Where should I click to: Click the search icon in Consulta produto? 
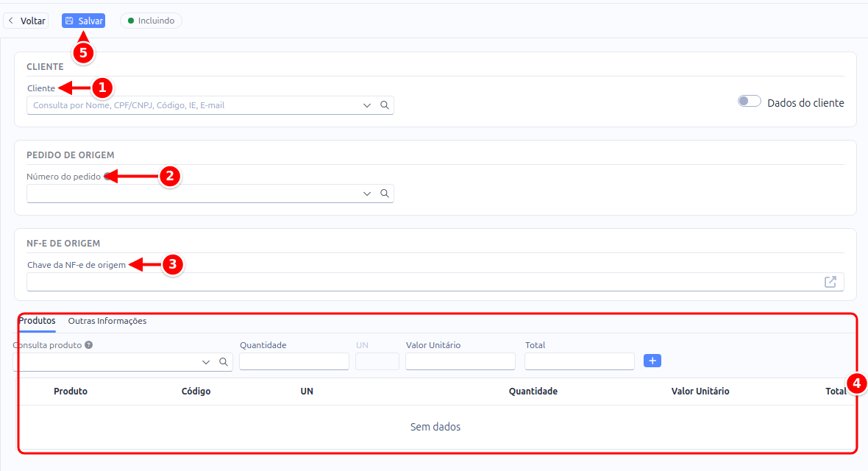click(223, 362)
